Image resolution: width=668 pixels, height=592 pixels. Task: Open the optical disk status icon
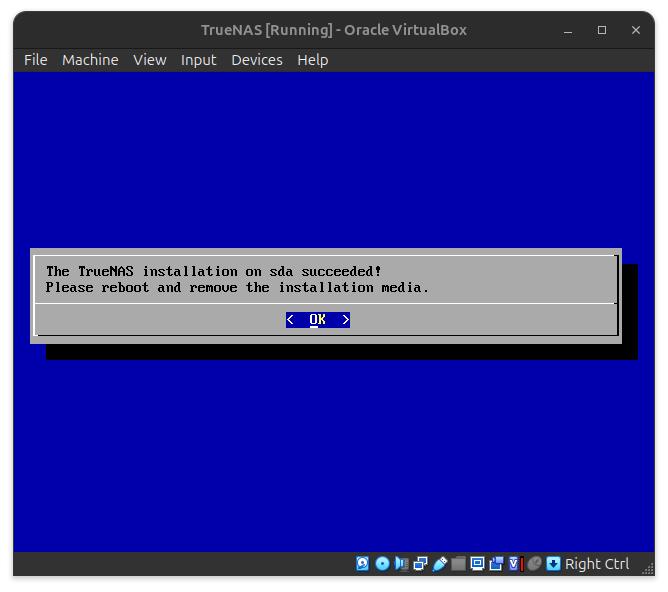tap(382, 564)
